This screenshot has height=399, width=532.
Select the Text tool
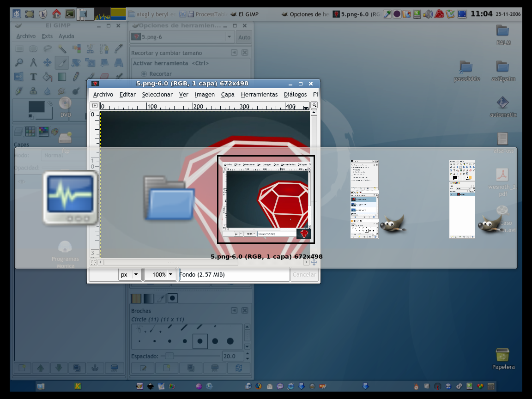pyautogui.click(x=33, y=77)
